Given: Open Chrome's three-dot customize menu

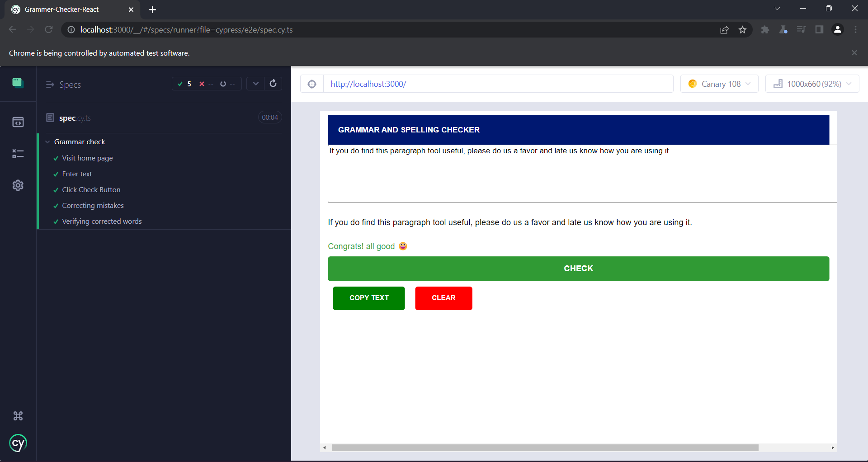Looking at the screenshot, I should 856,29.
